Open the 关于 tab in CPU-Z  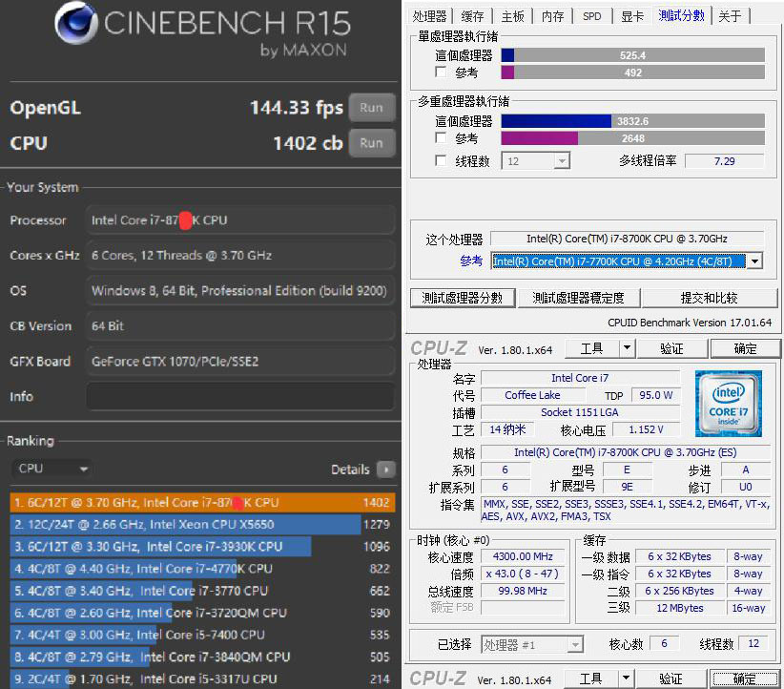tap(730, 16)
